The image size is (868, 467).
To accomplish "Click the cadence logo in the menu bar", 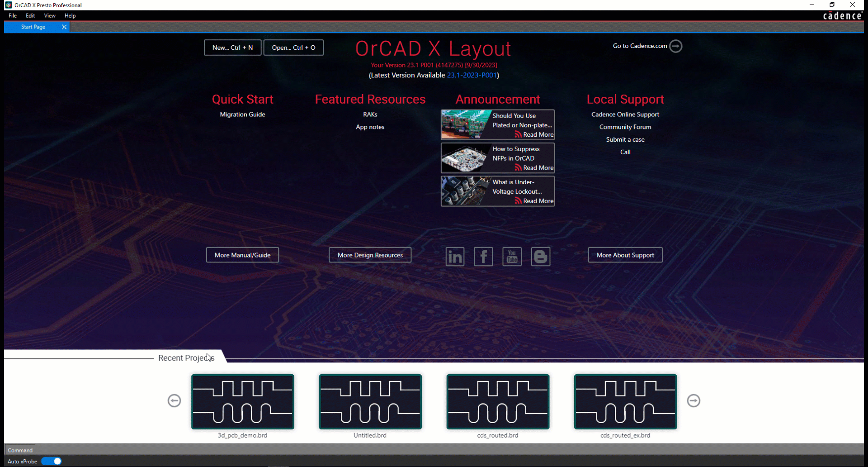I will tap(842, 16).
